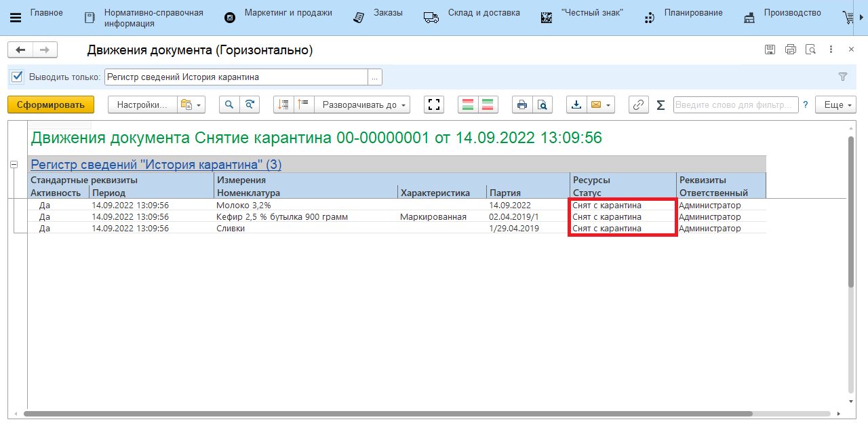Open the send by email dropdown
Viewport: 868px width, 426px height.
point(600,104)
